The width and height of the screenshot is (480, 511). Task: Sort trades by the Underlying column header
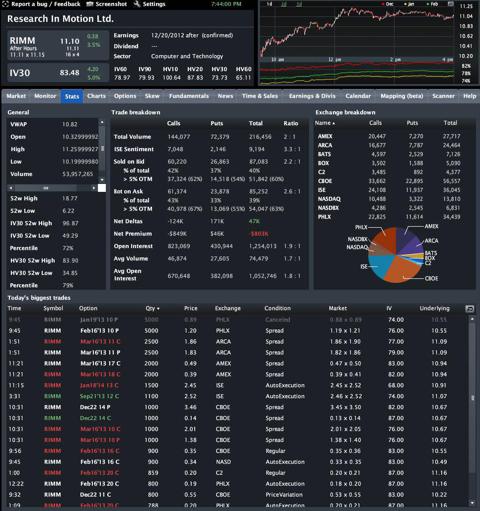tap(434, 308)
